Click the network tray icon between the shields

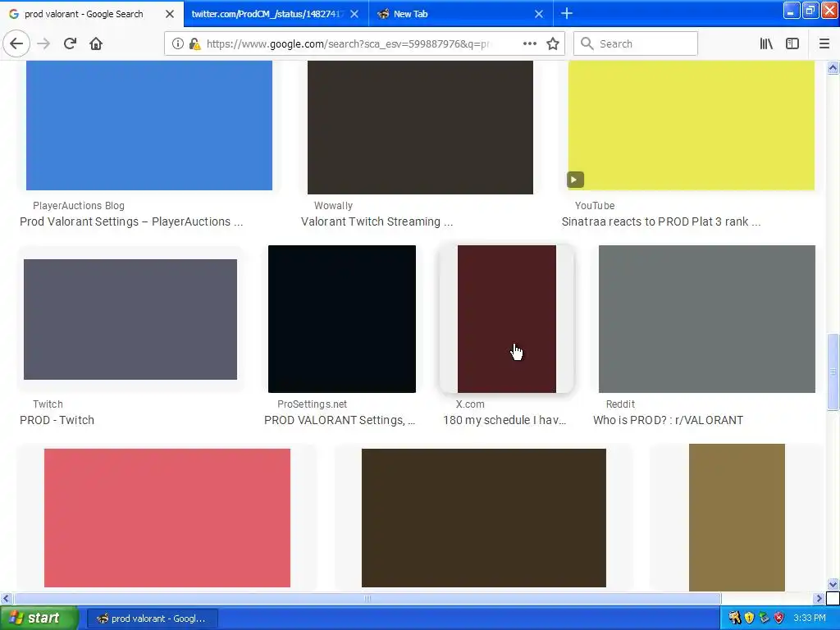pos(764,619)
